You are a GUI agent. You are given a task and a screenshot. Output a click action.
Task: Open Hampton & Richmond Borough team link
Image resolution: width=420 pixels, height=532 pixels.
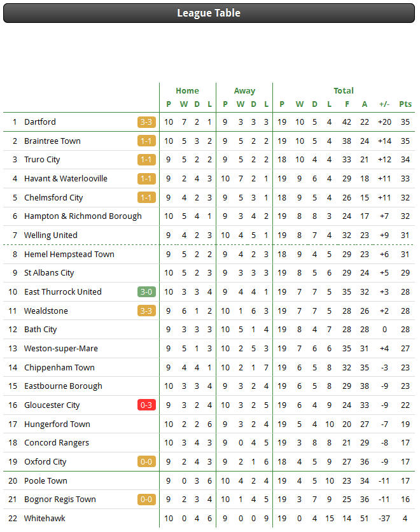[x=83, y=216]
